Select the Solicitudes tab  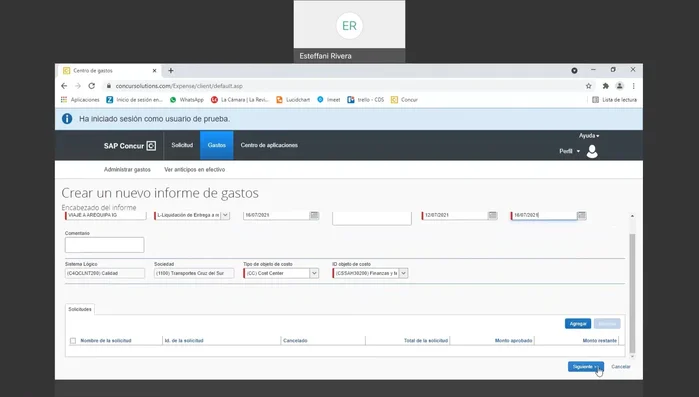(80, 309)
